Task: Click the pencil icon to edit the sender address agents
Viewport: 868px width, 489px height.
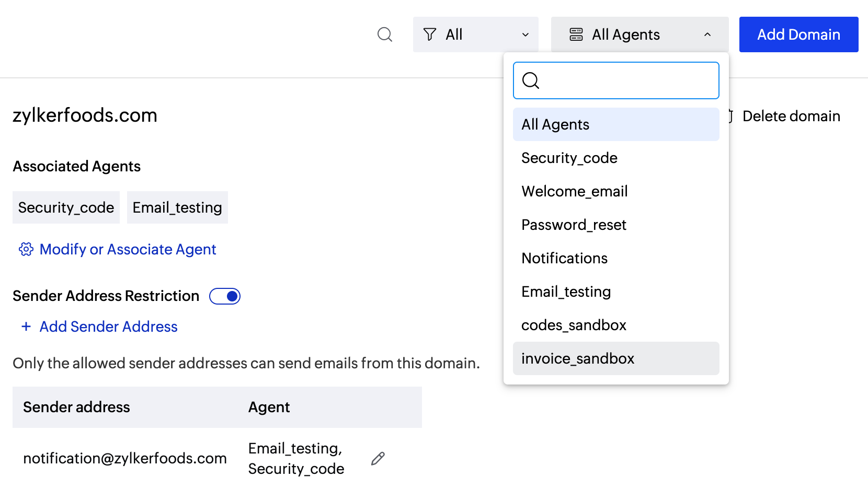Action: [378, 459]
